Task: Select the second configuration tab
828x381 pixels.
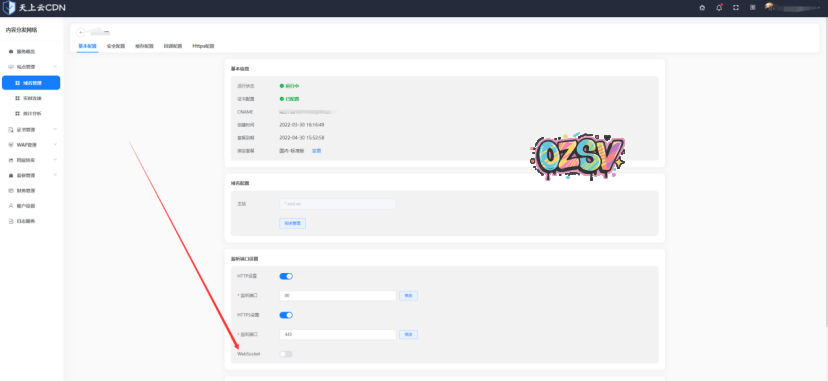Action: coord(116,46)
